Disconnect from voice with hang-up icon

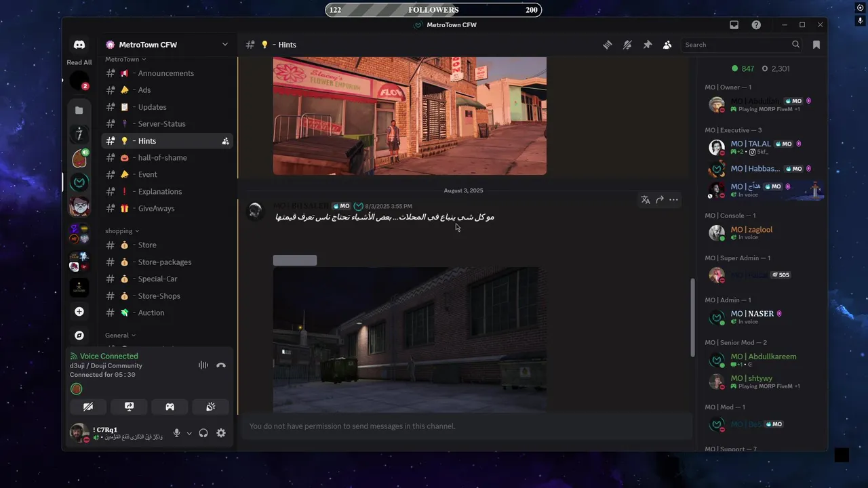(x=221, y=365)
